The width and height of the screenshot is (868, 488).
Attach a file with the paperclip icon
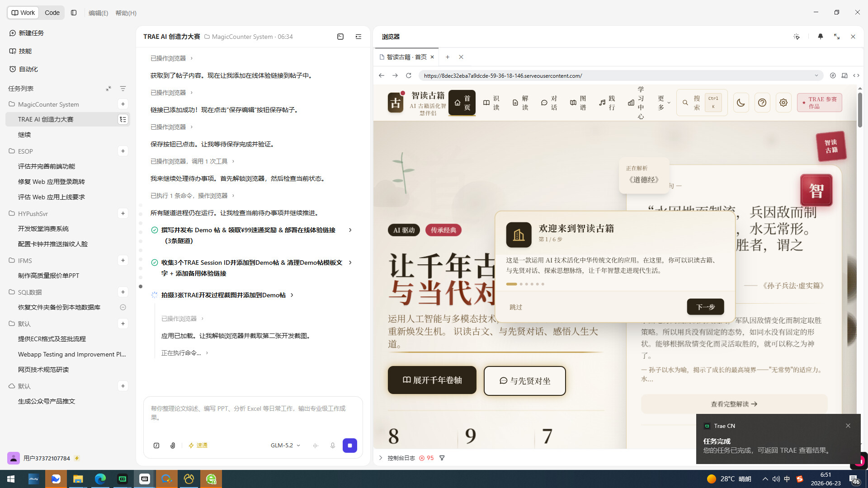(173, 446)
